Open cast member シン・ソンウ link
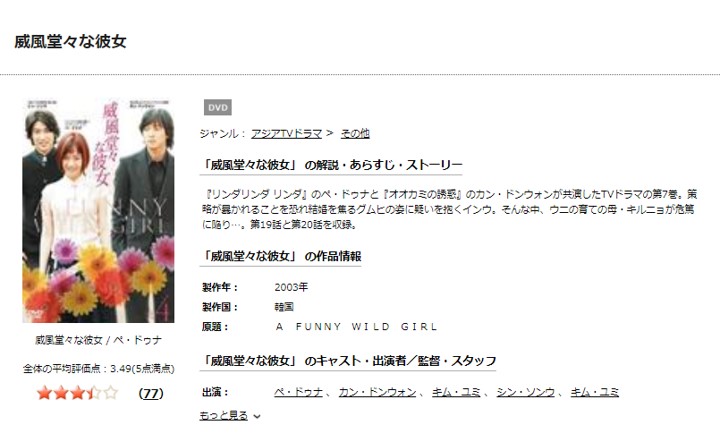This screenshot has width=720, height=442. click(x=526, y=392)
